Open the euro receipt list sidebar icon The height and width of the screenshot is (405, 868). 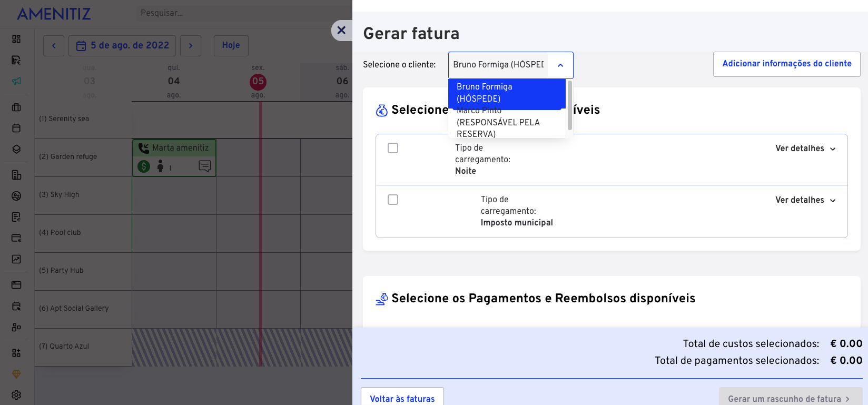click(x=16, y=217)
